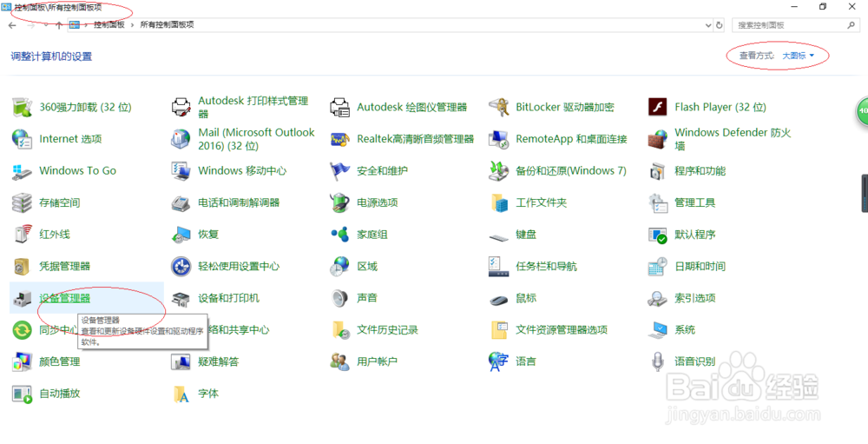Click the 默认程序 icon
The width and height of the screenshot is (868, 444).
pyautogui.click(x=657, y=235)
